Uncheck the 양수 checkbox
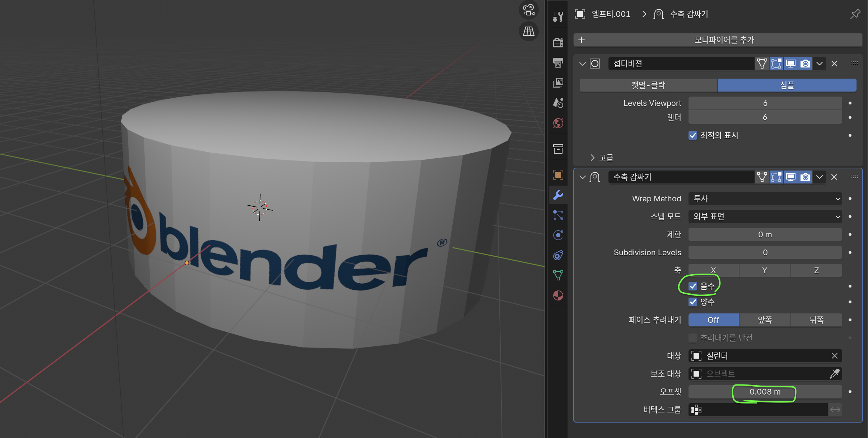 click(x=693, y=302)
